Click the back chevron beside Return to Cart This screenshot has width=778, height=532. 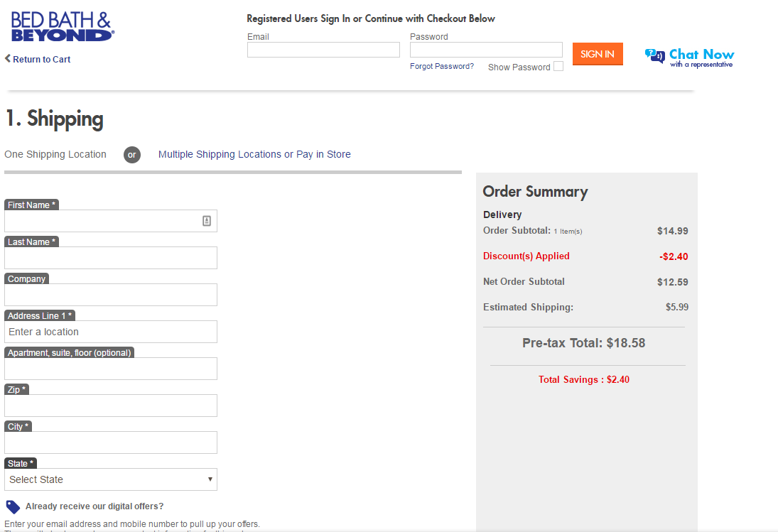point(8,58)
